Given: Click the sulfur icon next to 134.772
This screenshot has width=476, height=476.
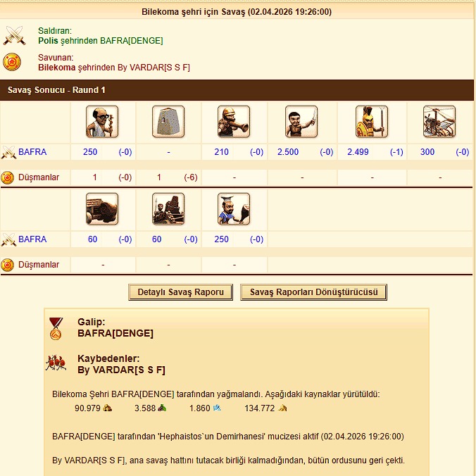Looking at the screenshot, I should pyautogui.click(x=282, y=408).
